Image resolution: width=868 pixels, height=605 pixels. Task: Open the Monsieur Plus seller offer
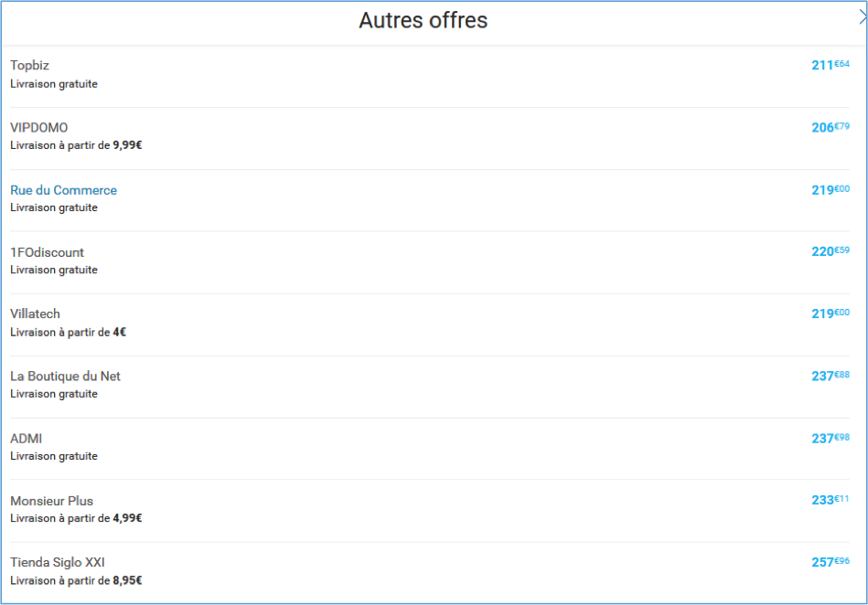pyautogui.click(x=51, y=501)
